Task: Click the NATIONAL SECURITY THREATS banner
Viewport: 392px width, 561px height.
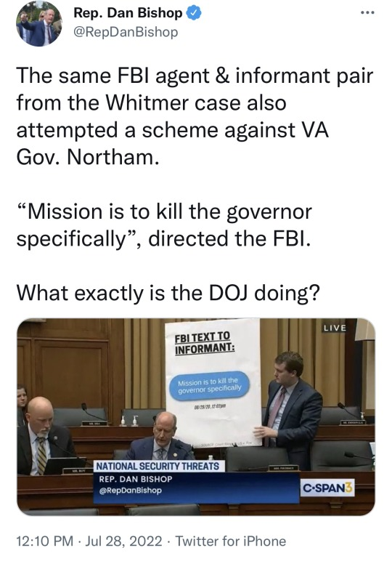Action: pyautogui.click(x=157, y=467)
